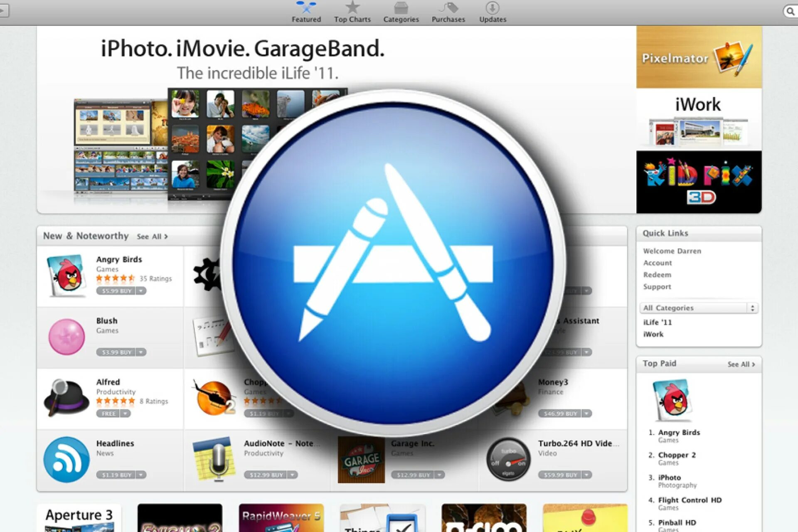Expand the All Categories dropdown
Viewport: 798px width, 532px height.
698,308
